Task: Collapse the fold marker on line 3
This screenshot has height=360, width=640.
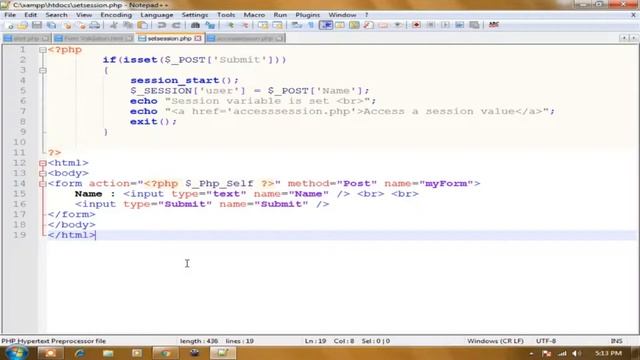Action: 42,70
